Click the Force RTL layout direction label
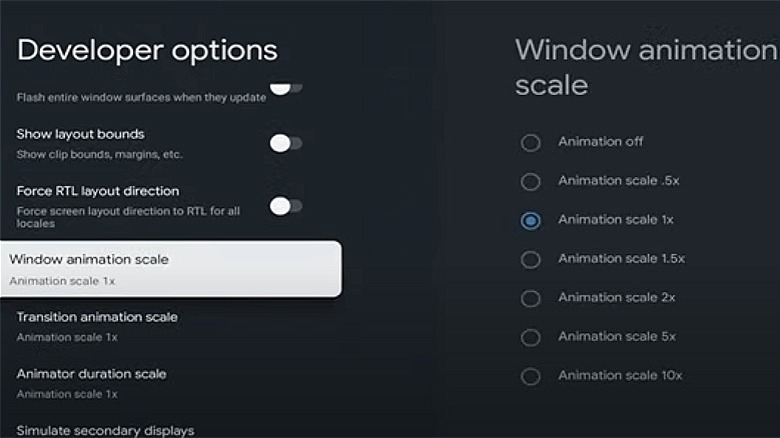 tap(97, 191)
